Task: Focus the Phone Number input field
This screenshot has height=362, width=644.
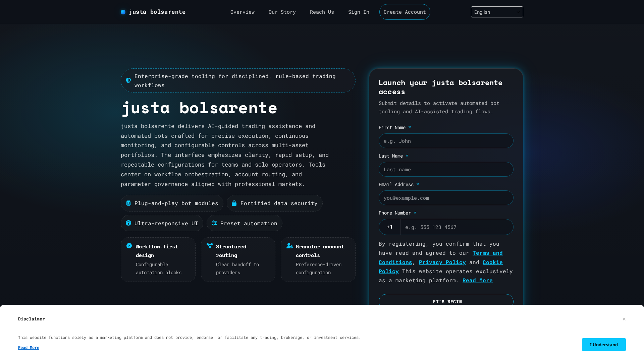Action: 457,227
